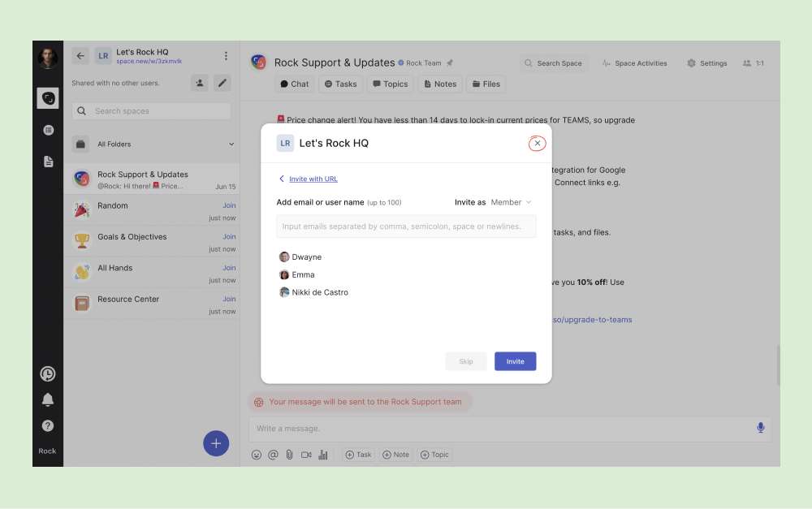The image size is (812, 509).
Task: Open the Invite as Member dropdown
Action: 511,202
